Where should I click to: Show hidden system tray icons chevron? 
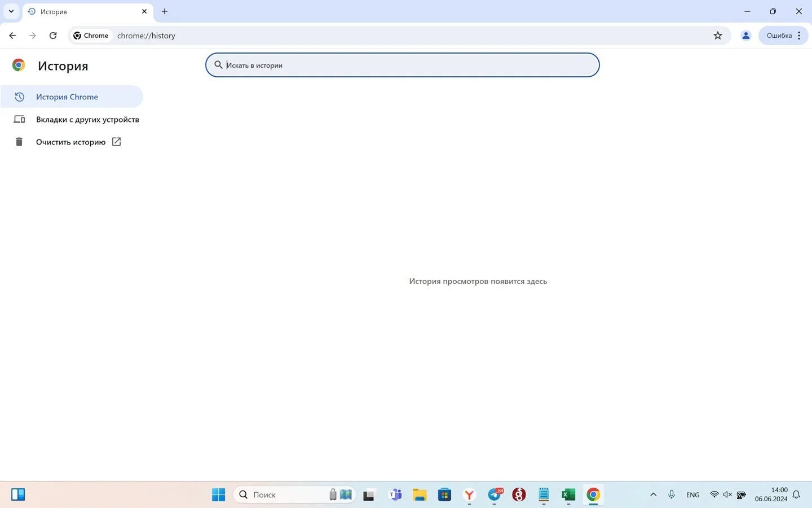653,494
